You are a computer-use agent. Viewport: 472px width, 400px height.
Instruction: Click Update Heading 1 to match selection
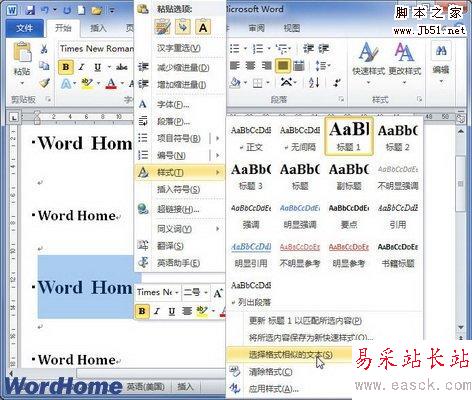305,321
